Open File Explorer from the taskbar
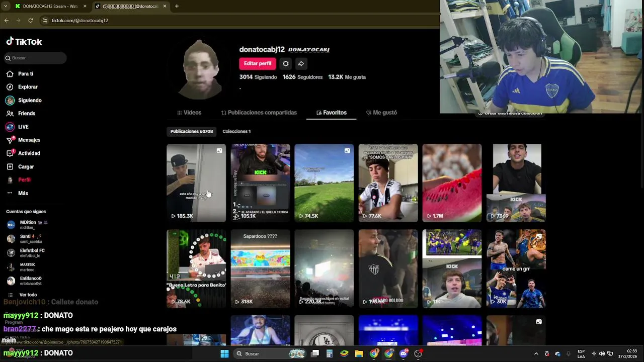The width and height of the screenshot is (644, 362). [359, 353]
